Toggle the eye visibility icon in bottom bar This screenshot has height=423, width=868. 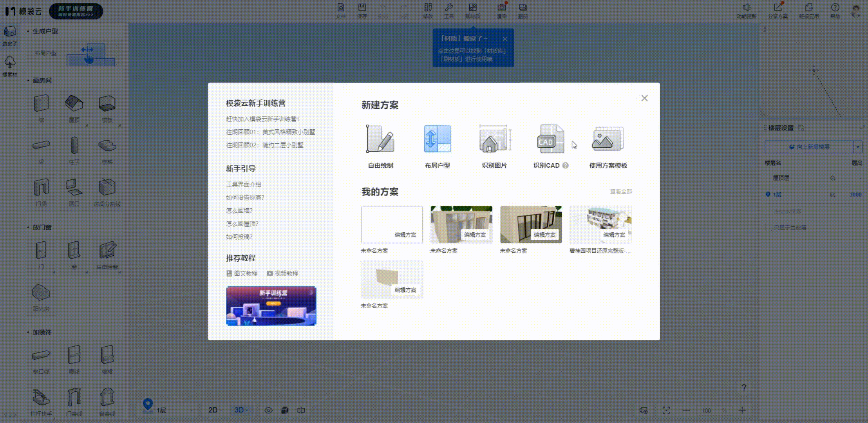pyautogui.click(x=268, y=410)
